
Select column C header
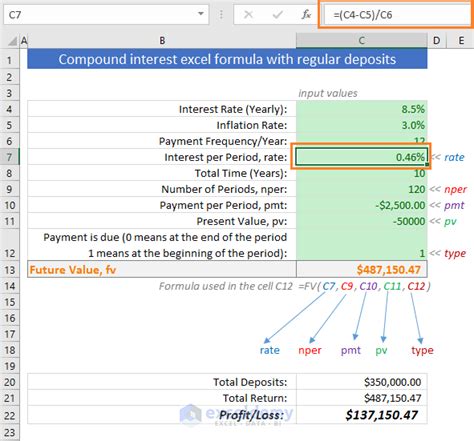[362, 41]
